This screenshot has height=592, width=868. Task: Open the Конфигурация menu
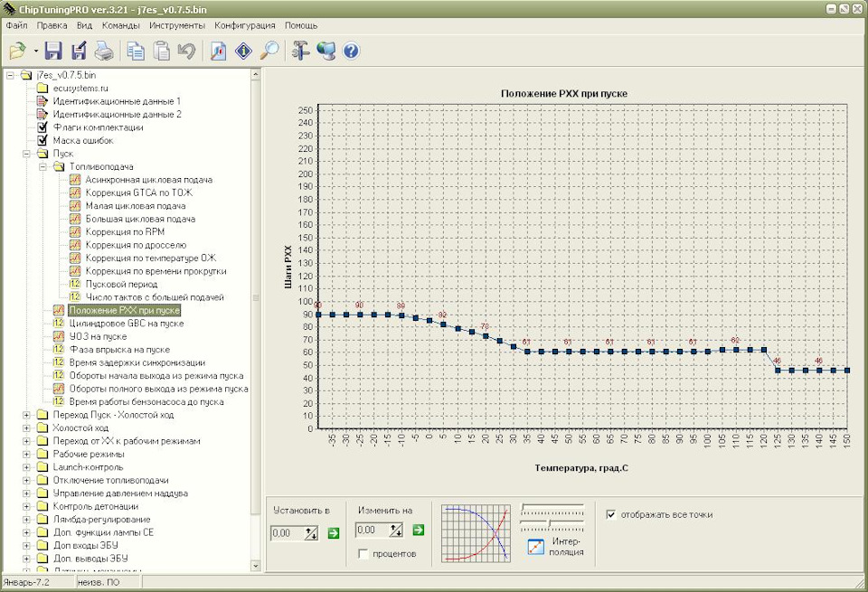tap(245, 25)
